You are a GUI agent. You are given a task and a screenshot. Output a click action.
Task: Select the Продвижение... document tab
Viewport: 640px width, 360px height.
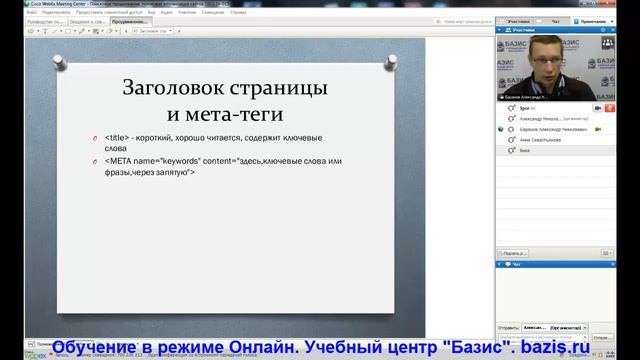pyautogui.click(x=131, y=22)
